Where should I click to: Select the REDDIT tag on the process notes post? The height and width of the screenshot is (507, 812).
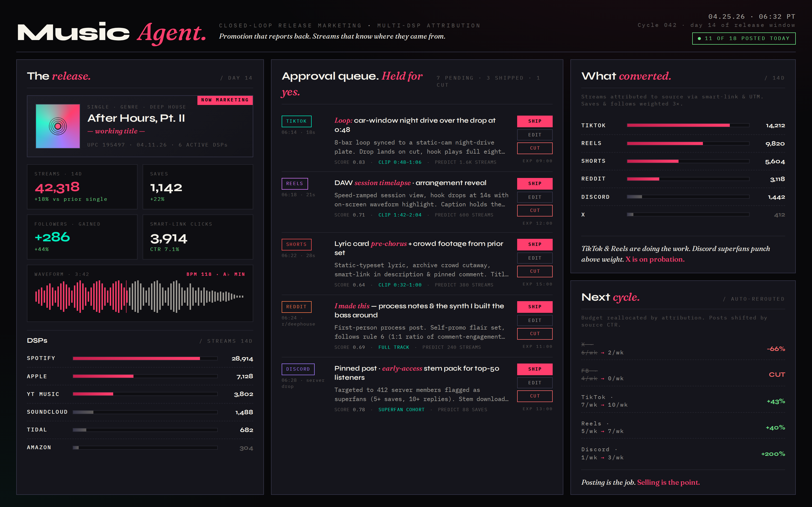point(296,306)
